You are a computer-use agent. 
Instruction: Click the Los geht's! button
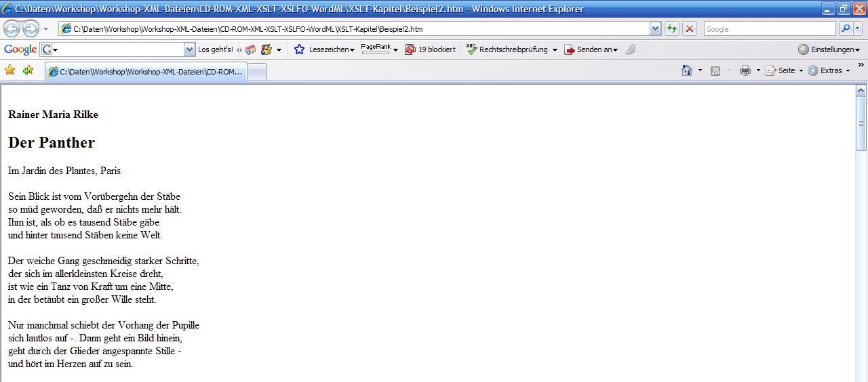pos(216,49)
